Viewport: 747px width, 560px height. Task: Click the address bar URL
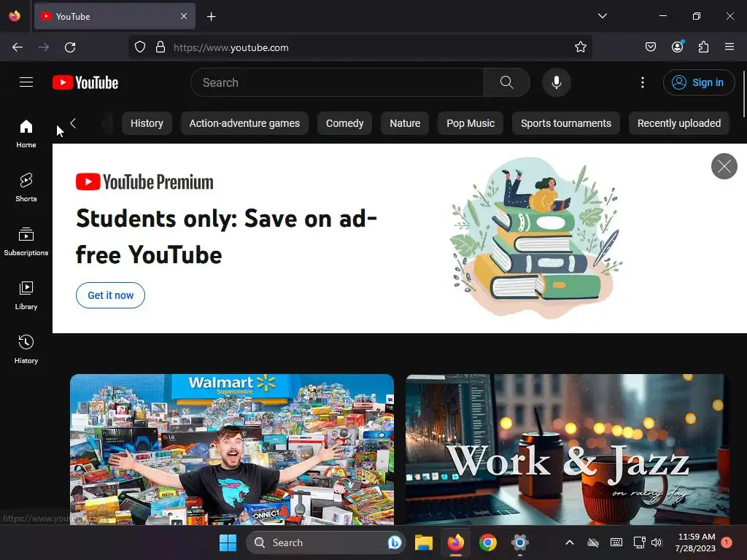(231, 47)
